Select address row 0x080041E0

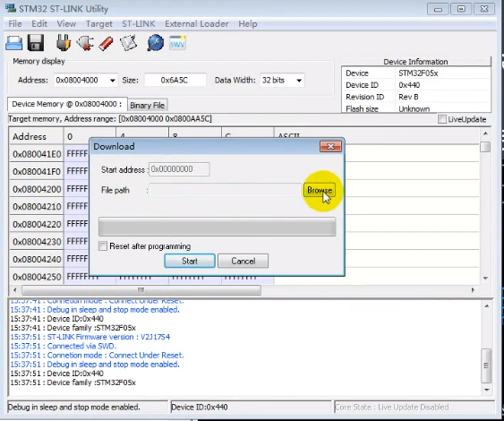pyautogui.click(x=37, y=154)
